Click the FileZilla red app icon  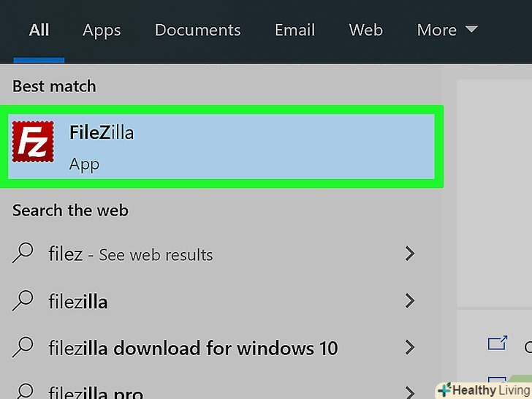click(x=34, y=142)
